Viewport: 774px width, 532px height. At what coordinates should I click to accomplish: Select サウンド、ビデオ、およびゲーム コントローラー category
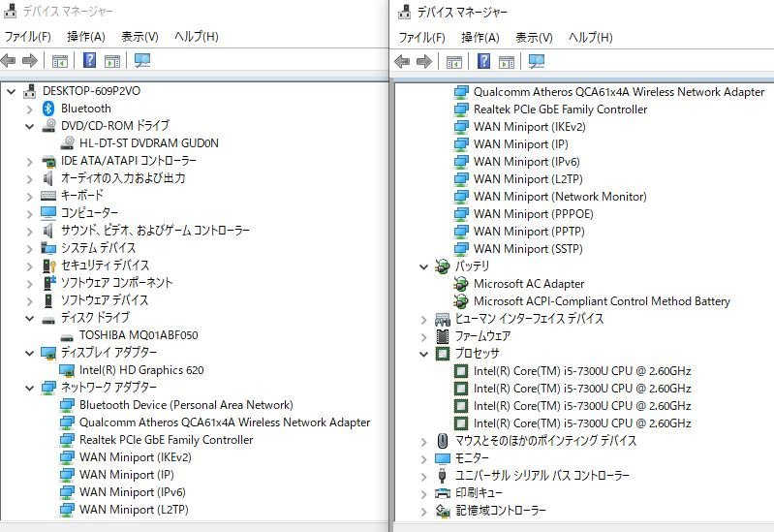(155, 231)
